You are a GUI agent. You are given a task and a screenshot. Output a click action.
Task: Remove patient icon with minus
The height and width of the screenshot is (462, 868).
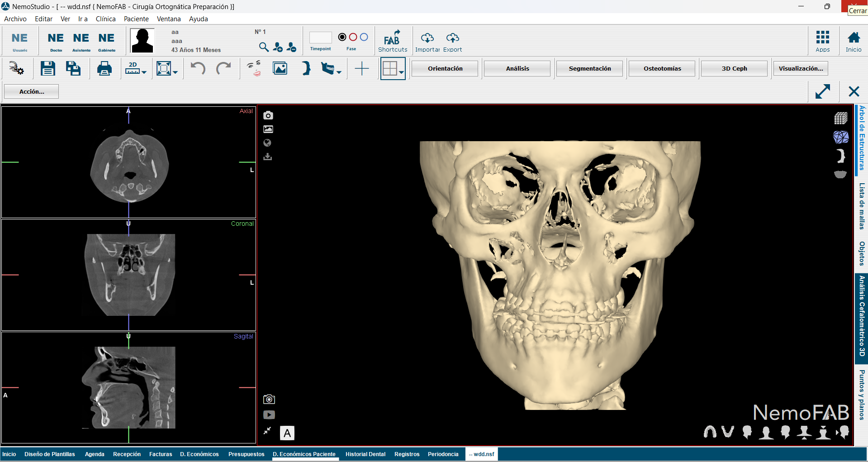pyautogui.click(x=292, y=47)
